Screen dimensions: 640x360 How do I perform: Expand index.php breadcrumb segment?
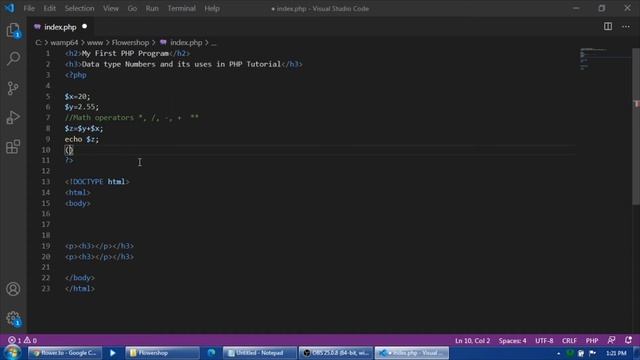pyautogui.click(x=186, y=42)
